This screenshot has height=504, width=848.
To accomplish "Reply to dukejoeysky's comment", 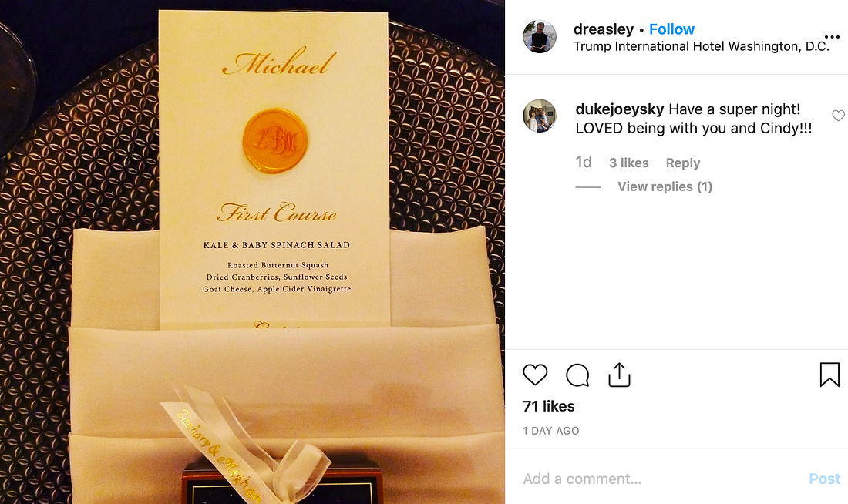I will click(682, 163).
